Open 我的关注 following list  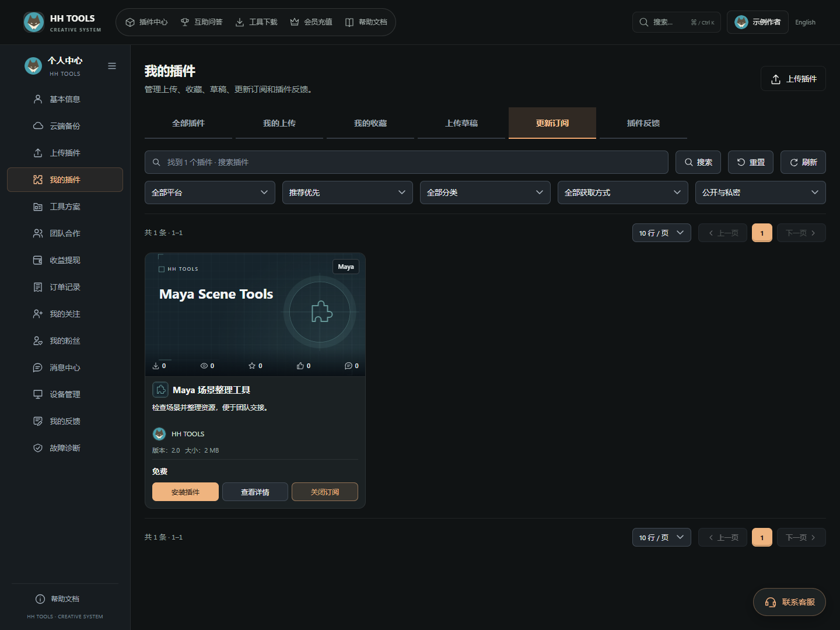point(65,314)
